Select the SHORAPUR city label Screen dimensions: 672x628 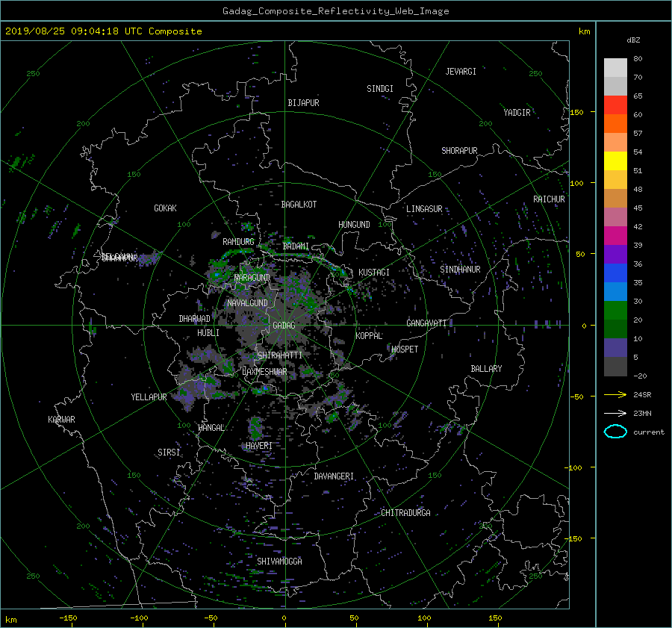point(459,151)
